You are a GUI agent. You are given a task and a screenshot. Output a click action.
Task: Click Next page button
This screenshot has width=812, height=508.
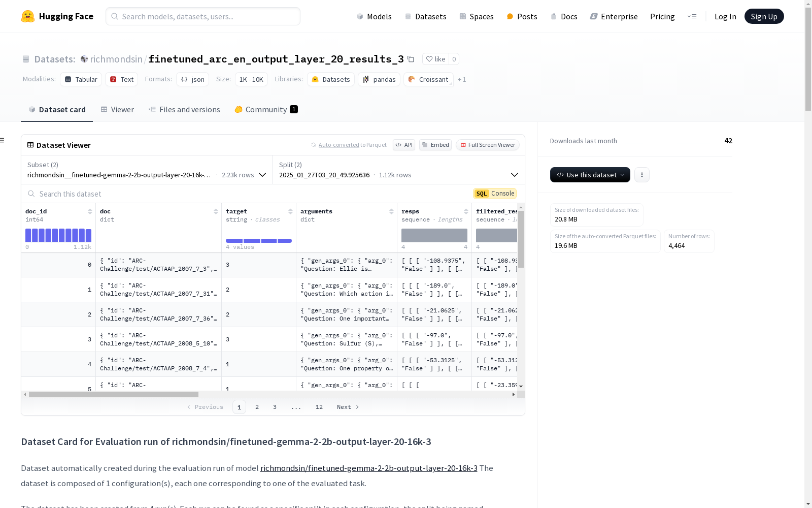pyautogui.click(x=348, y=407)
